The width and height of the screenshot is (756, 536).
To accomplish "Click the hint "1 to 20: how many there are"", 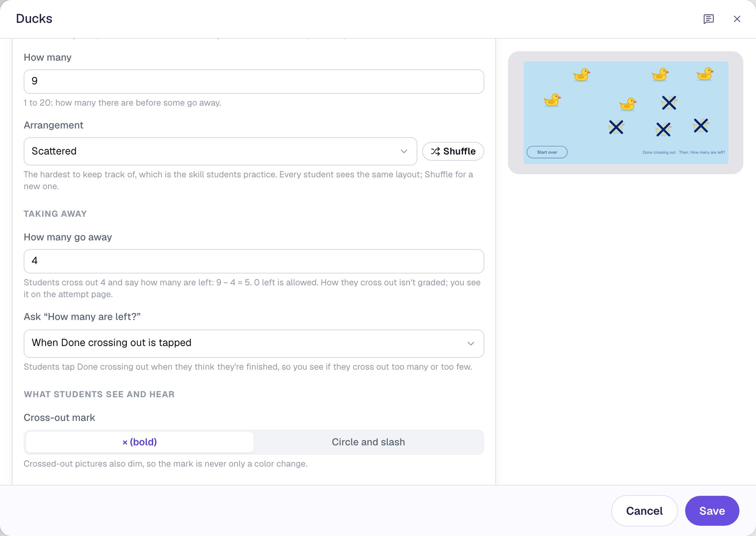I will click(122, 103).
